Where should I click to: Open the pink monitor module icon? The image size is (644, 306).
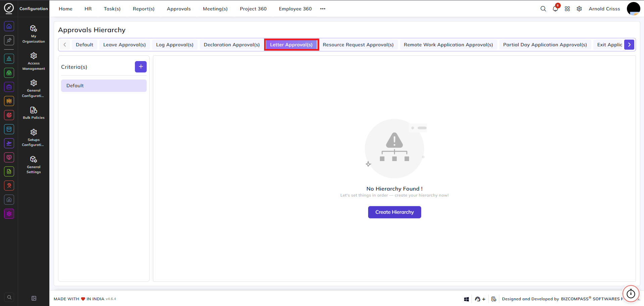coord(9,157)
